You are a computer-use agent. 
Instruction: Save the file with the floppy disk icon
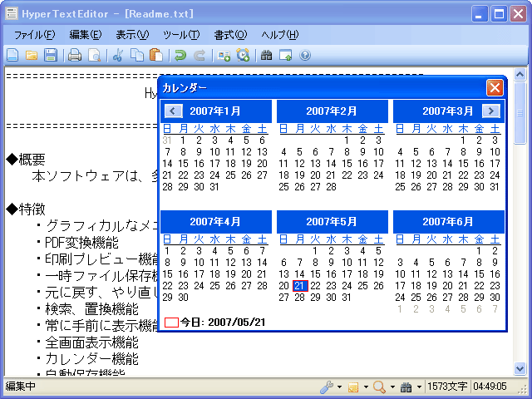51,56
